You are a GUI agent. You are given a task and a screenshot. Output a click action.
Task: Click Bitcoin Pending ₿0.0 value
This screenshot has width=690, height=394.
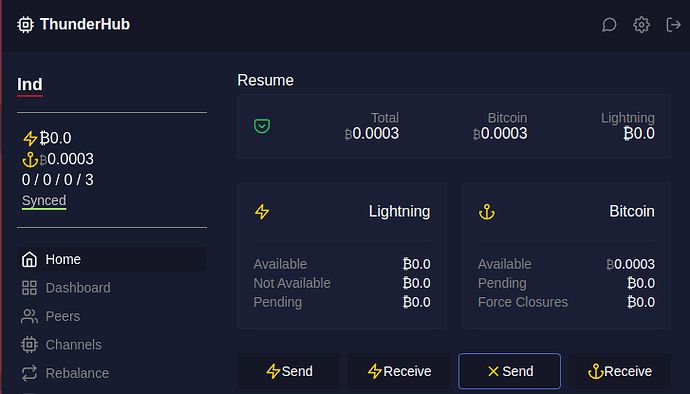pos(641,283)
